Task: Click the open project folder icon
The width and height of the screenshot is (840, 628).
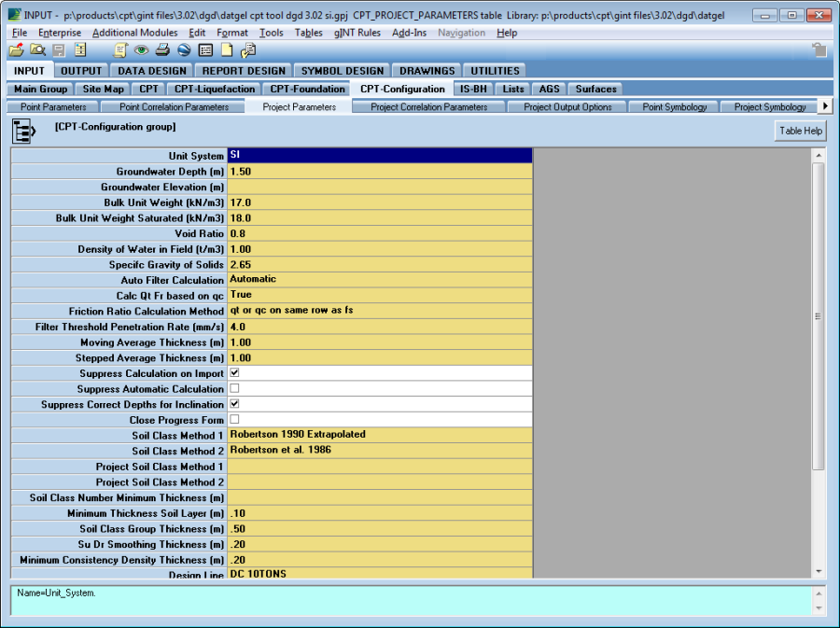Action: 17,50
